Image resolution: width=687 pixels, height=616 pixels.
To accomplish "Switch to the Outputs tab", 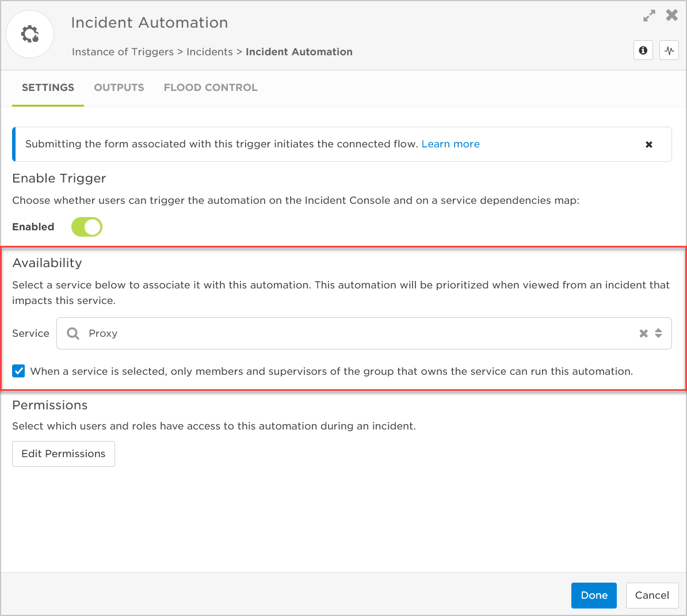I will click(119, 88).
